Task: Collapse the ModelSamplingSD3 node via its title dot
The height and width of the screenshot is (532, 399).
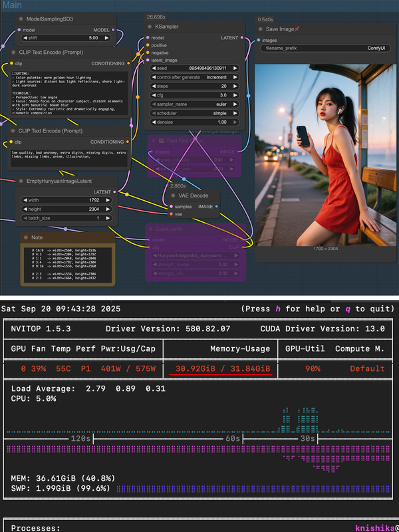Action: (x=21, y=19)
